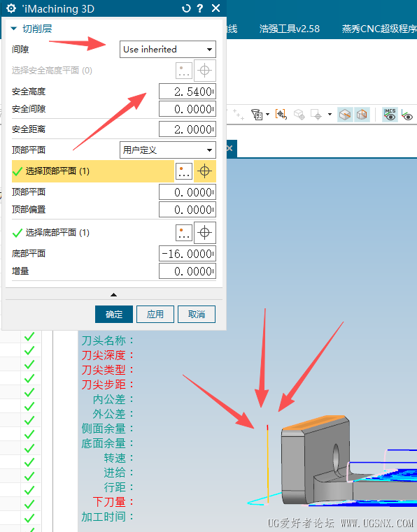Open help with the question mark icon
Viewport: 417px width, 532px height.
click(200, 8)
